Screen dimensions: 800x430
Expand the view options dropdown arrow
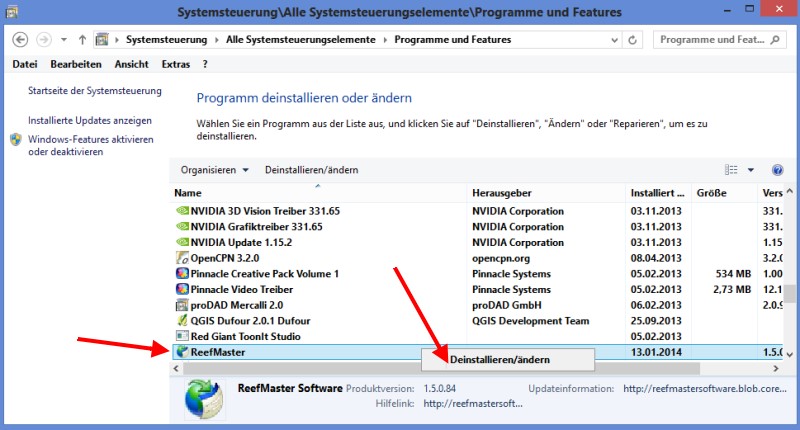[750, 170]
